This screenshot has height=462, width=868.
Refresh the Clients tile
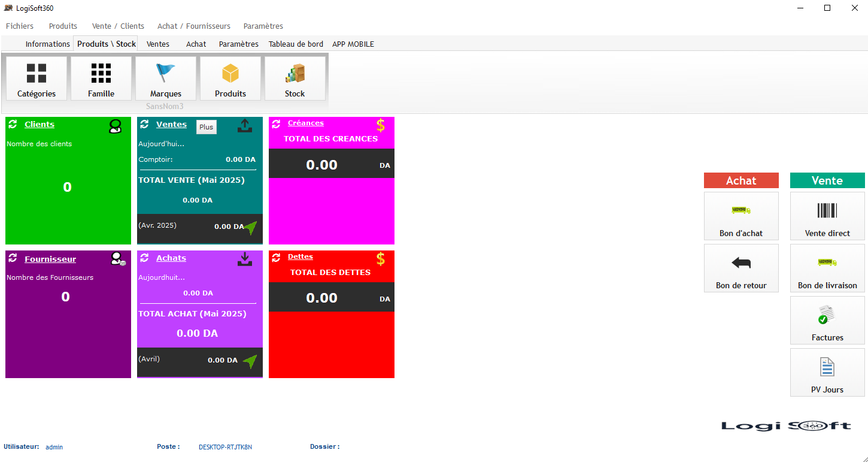pos(13,124)
